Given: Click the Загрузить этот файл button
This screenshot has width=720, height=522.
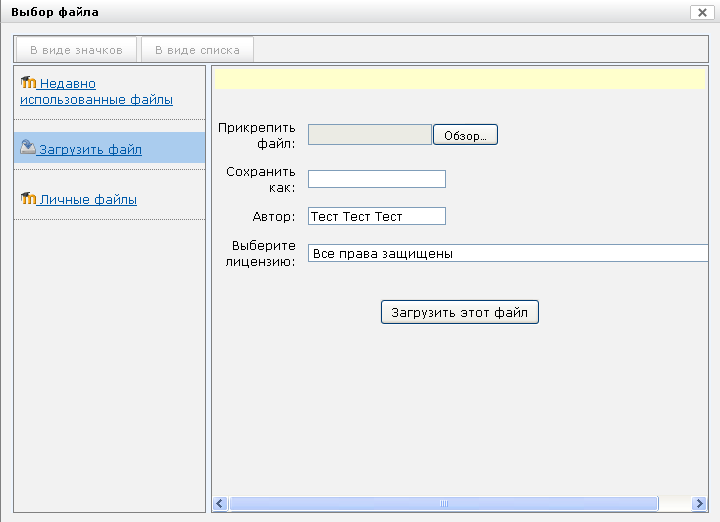Looking at the screenshot, I should tap(460, 312).
